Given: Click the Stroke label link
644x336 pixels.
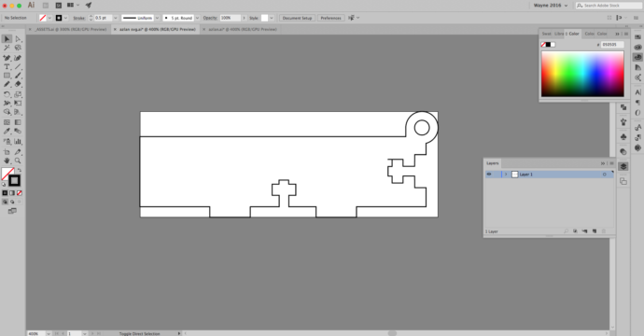Looking at the screenshot, I should pyautogui.click(x=78, y=18).
